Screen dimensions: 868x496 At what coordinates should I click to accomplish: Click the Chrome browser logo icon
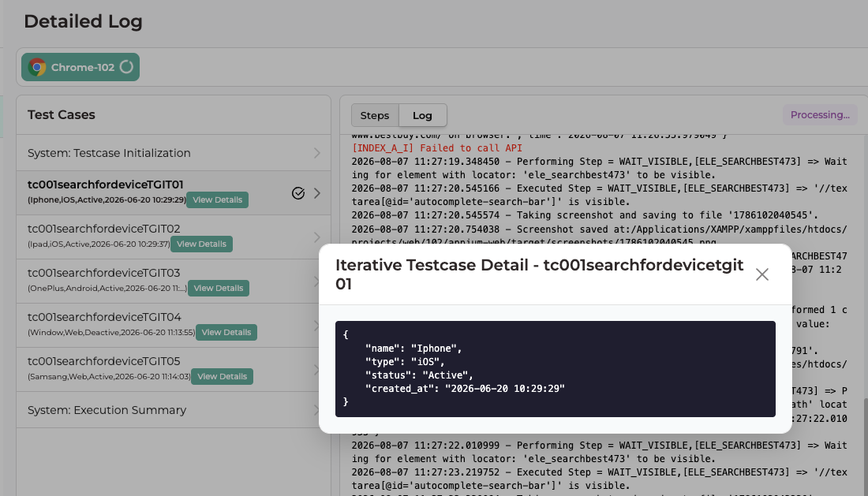37,68
